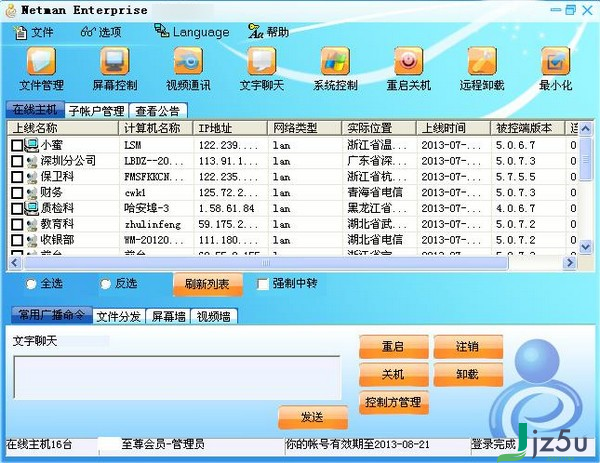Switch to the 子帐户管理 tab
The width and height of the screenshot is (600, 463).
97,111
